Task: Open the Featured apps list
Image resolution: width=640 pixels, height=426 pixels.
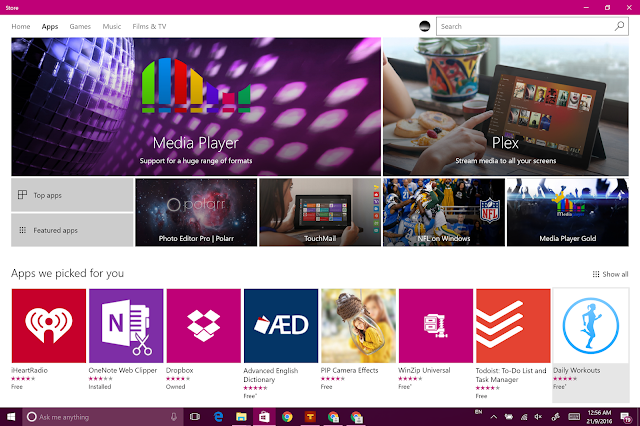Action: [72, 230]
